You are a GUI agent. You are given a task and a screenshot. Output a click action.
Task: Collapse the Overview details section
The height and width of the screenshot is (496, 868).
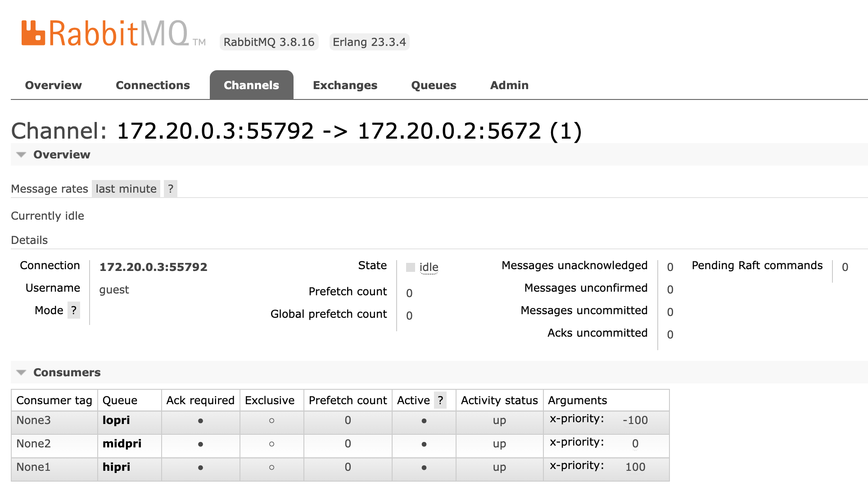click(20, 154)
